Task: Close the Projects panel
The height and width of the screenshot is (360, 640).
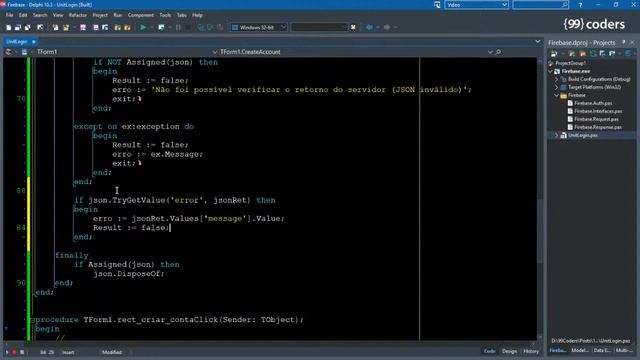Action: [632, 42]
